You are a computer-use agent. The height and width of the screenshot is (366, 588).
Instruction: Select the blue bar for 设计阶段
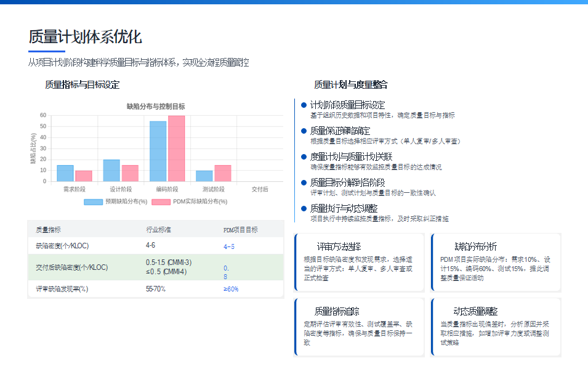(x=111, y=171)
